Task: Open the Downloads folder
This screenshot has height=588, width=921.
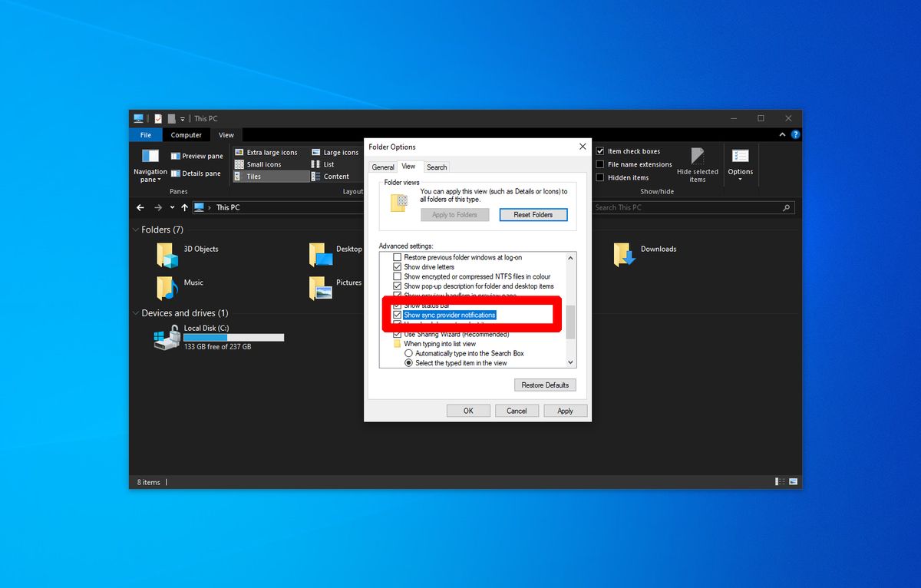Action: [645, 254]
